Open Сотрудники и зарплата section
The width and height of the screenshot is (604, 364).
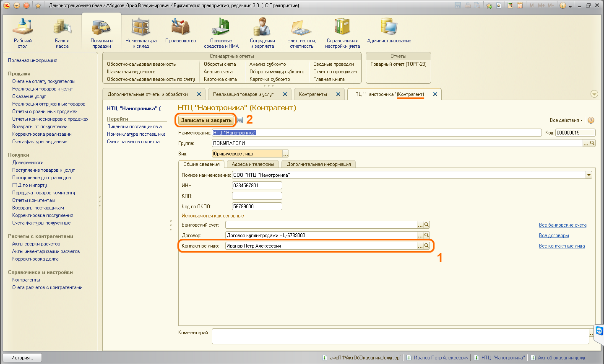pyautogui.click(x=262, y=33)
